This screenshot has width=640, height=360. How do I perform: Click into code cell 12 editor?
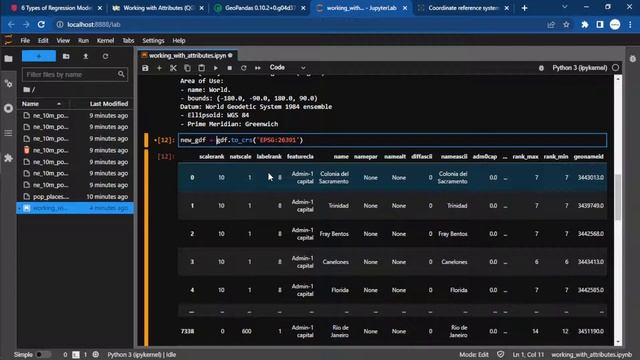pos(392,140)
